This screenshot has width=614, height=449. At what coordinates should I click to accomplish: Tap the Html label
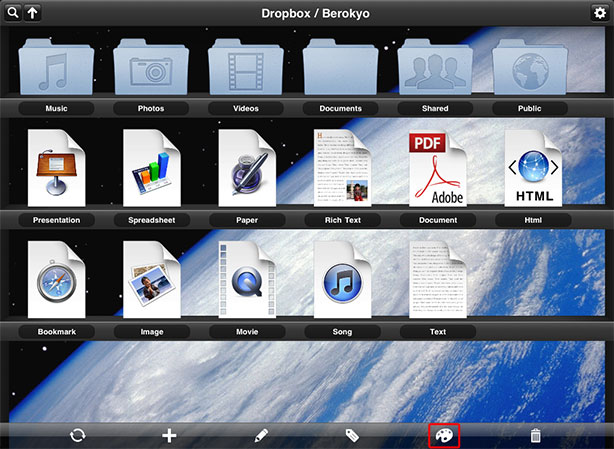pyautogui.click(x=533, y=220)
